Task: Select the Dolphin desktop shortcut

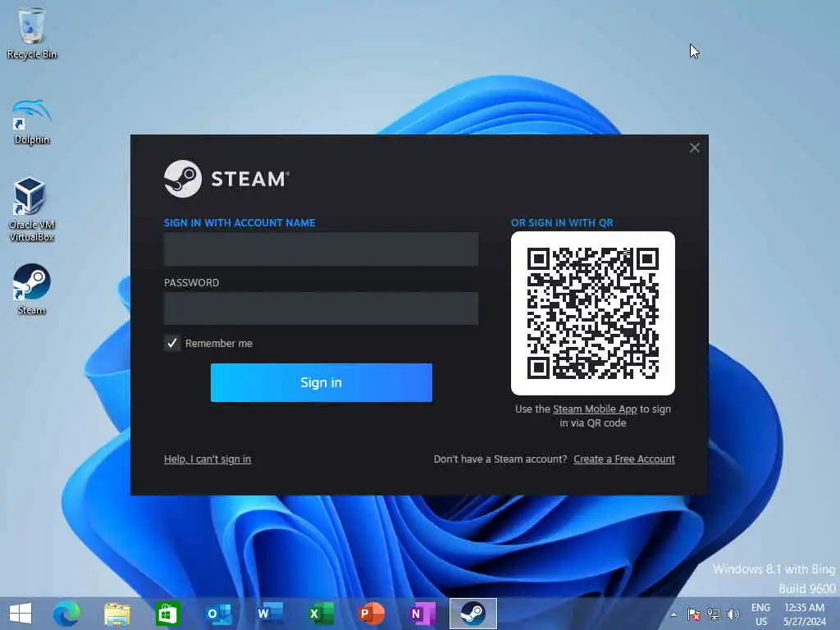Action: pyautogui.click(x=32, y=122)
